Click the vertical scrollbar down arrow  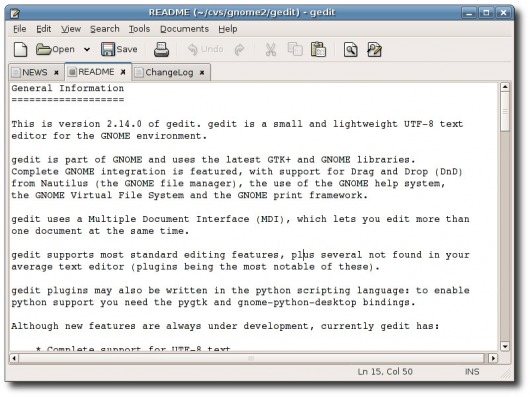(x=505, y=347)
